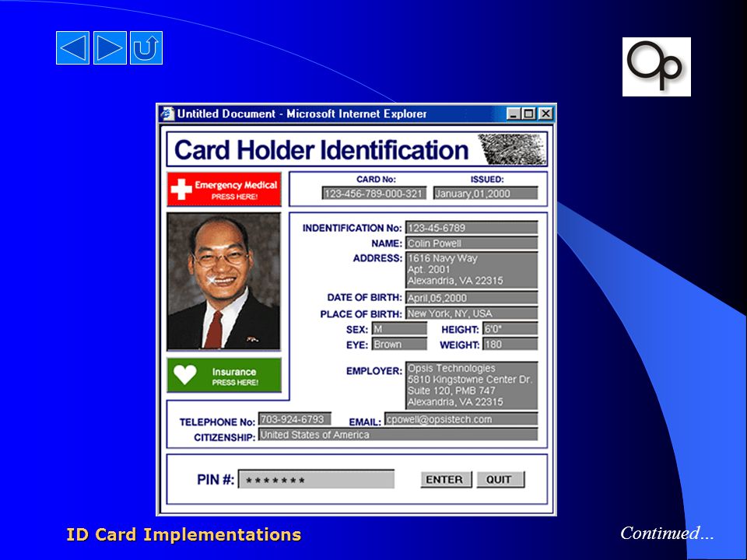Click the EYE field showing Brown
This screenshot has height=560, width=747.
click(x=399, y=345)
